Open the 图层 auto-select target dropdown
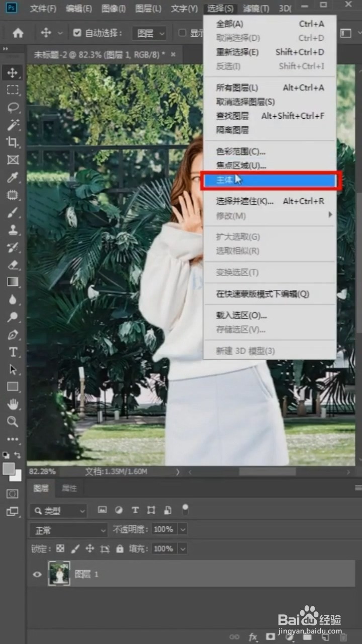362x644 pixels. tap(149, 33)
